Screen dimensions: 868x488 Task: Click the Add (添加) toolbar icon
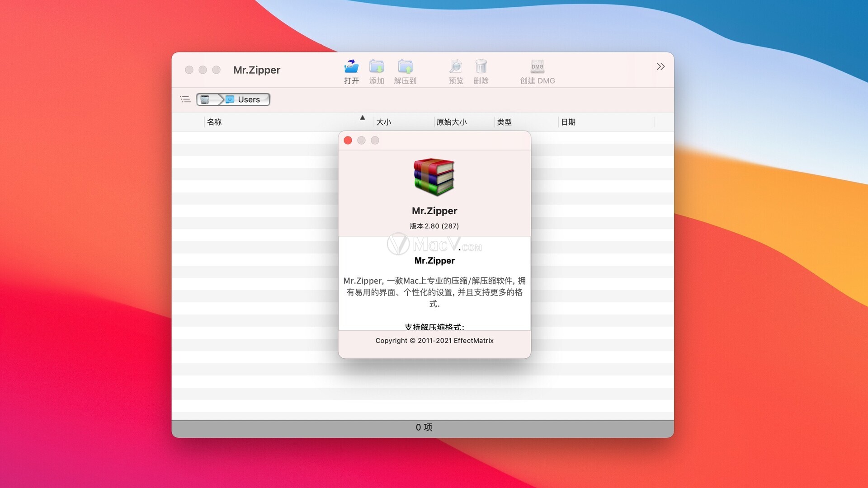[377, 66]
